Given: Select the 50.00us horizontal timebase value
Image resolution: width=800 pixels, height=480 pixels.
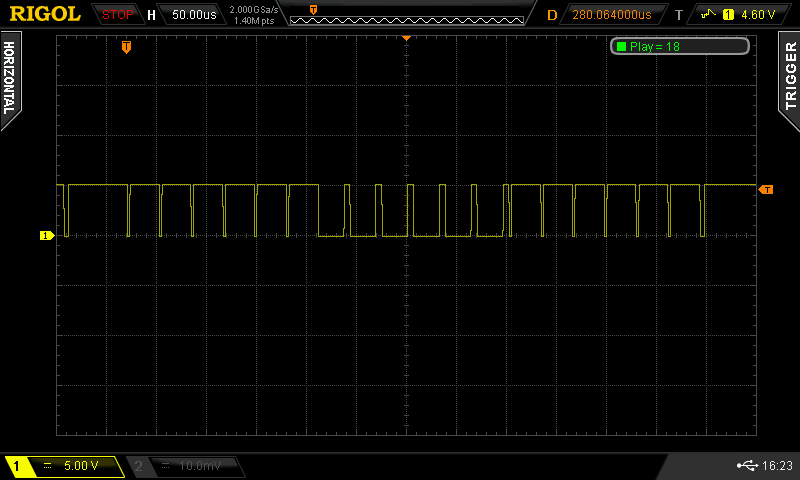Looking at the screenshot, I should point(192,15).
